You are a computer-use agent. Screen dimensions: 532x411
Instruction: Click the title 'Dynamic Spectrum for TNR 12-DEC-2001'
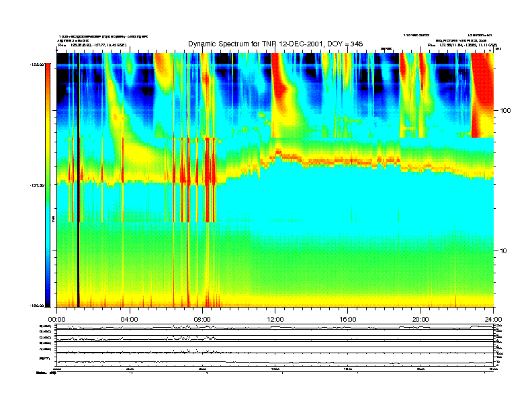(255, 44)
